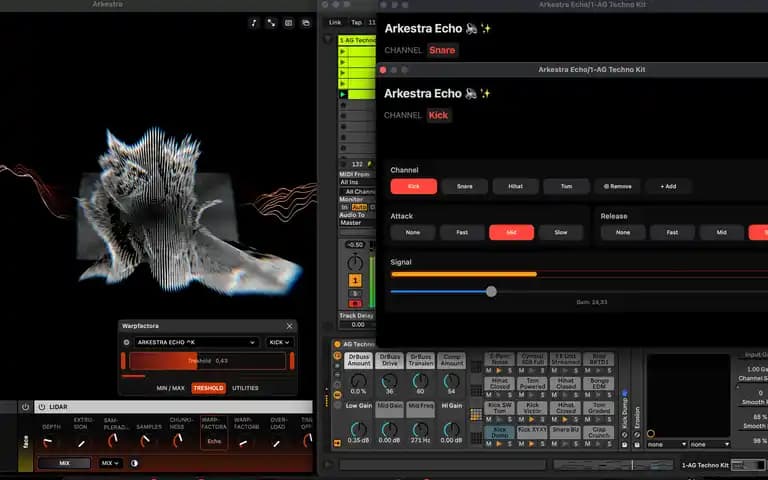The image size is (768, 480).
Task: Select the TRESHOLD tab
Action: 208,388
